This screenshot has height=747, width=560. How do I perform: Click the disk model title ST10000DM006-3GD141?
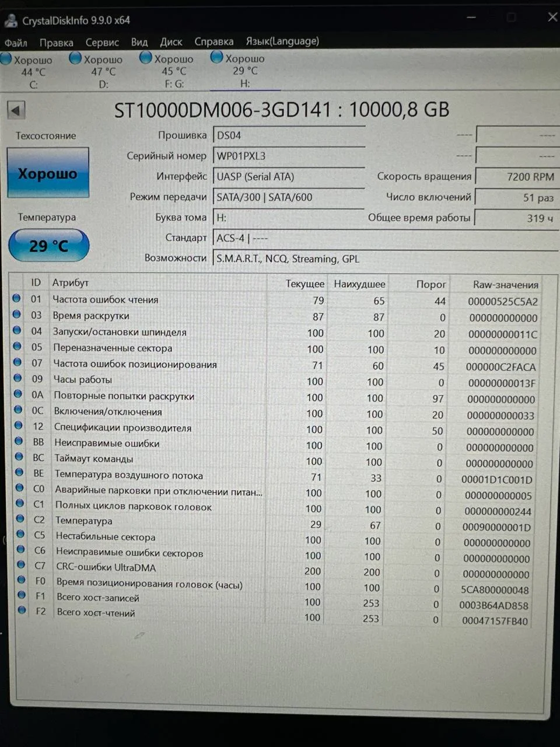222,110
